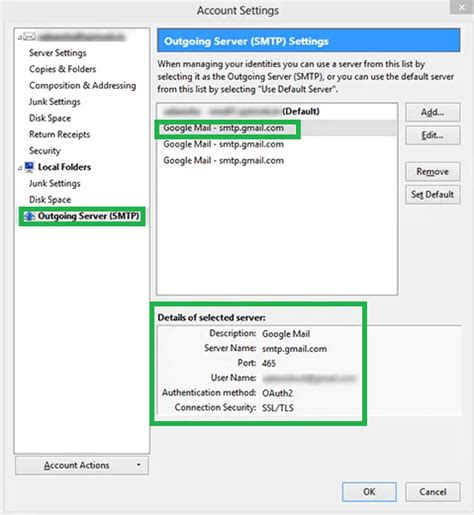Select the last Google Mail smtp.gmail.com entry
The height and width of the screenshot is (515, 474).
[x=277, y=160]
